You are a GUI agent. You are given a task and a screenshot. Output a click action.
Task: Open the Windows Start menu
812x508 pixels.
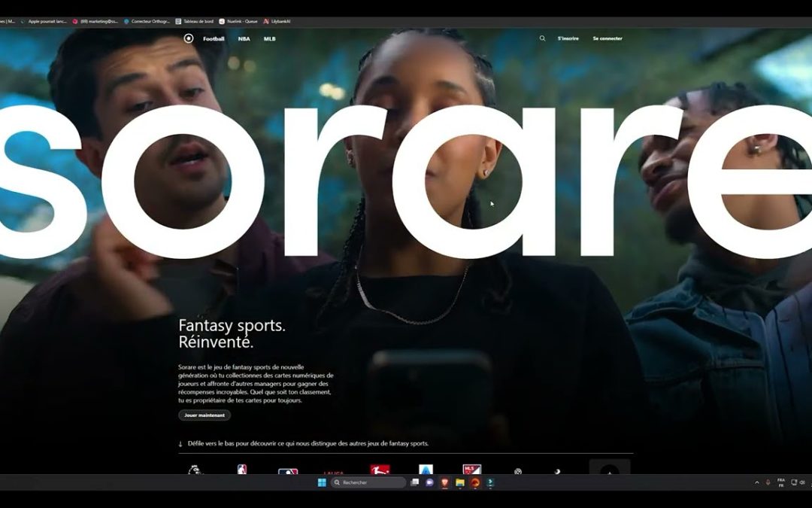[x=322, y=482]
